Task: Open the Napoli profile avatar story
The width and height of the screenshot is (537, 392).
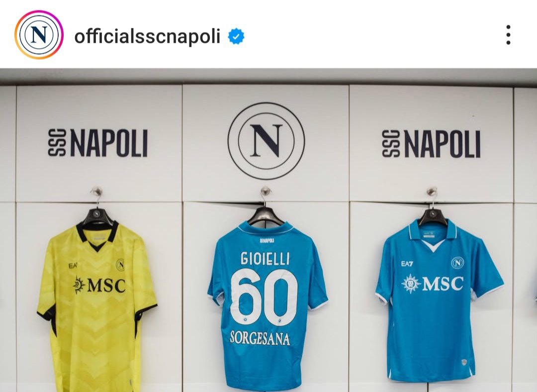Action: [x=39, y=35]
